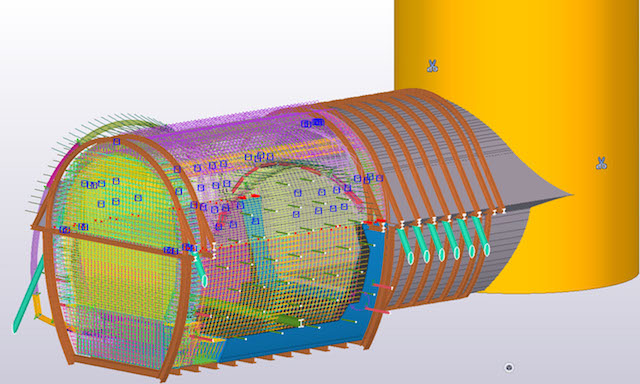Select the leftmost teal strut under the brown ribs
640x384 pixels.
pyautogui.click(x=407, y=245)
